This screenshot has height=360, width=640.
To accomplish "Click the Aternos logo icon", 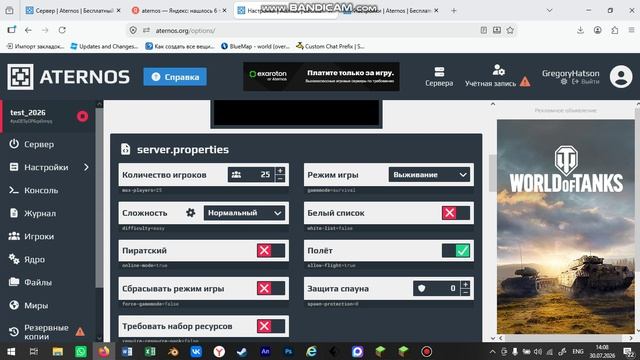I will tap(20, 77).
